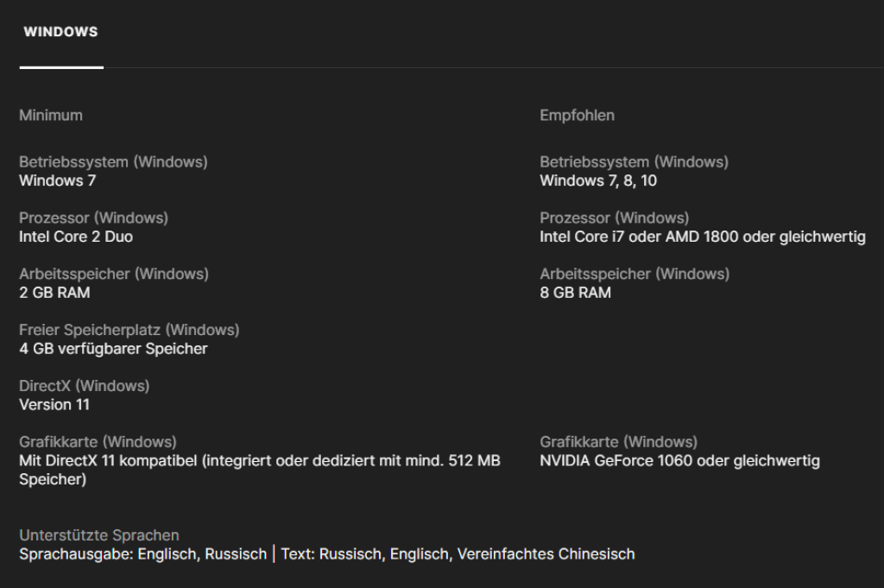The width and height of the screenshot is (884, 588).
Task: Click the 'DirectX (Windows)' label
Action: (84, 386)
